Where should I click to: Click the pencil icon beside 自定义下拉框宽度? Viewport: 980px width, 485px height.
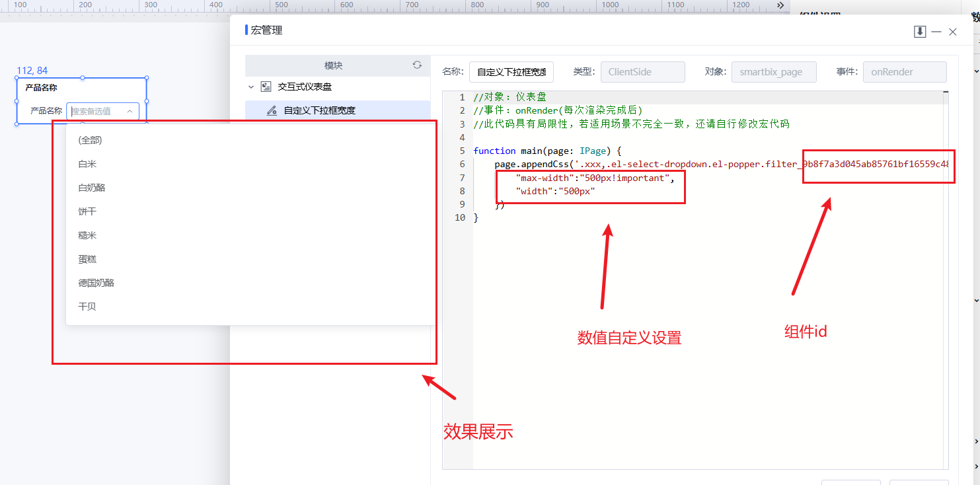click(272, 110)
